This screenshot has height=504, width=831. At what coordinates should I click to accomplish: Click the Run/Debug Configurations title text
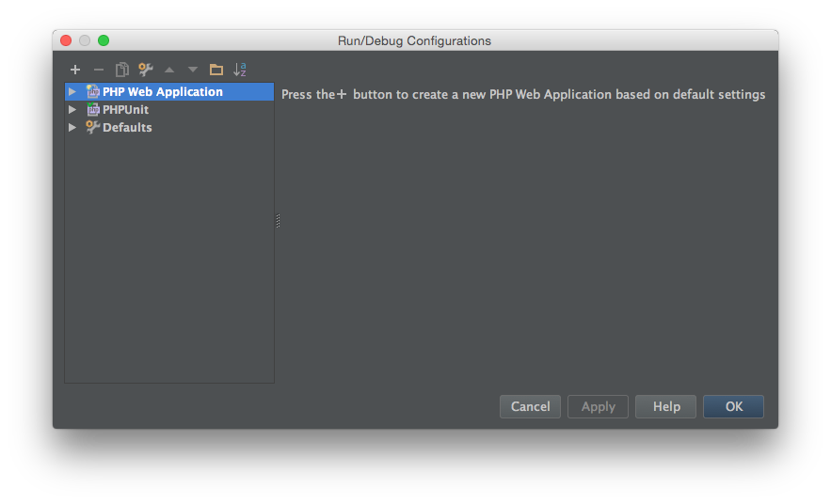(414, 40)
